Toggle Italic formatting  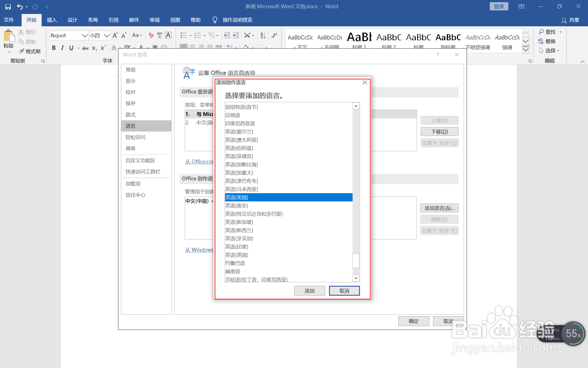62,48
